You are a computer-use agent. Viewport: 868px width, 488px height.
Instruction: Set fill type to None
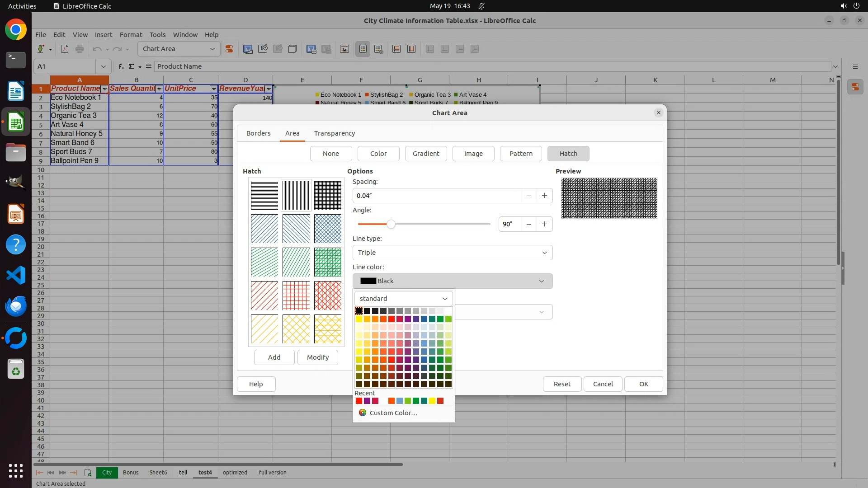tap(330, 154)
